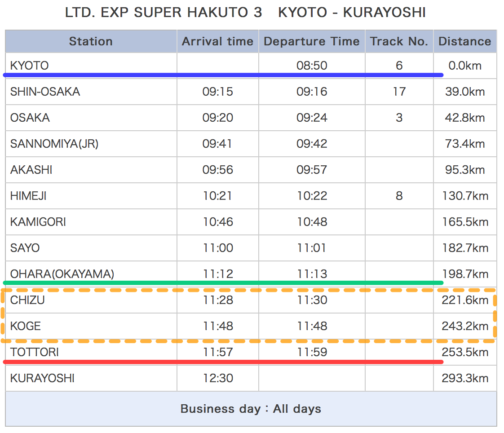Select the OSAKA station name

[x=30, y=118]
